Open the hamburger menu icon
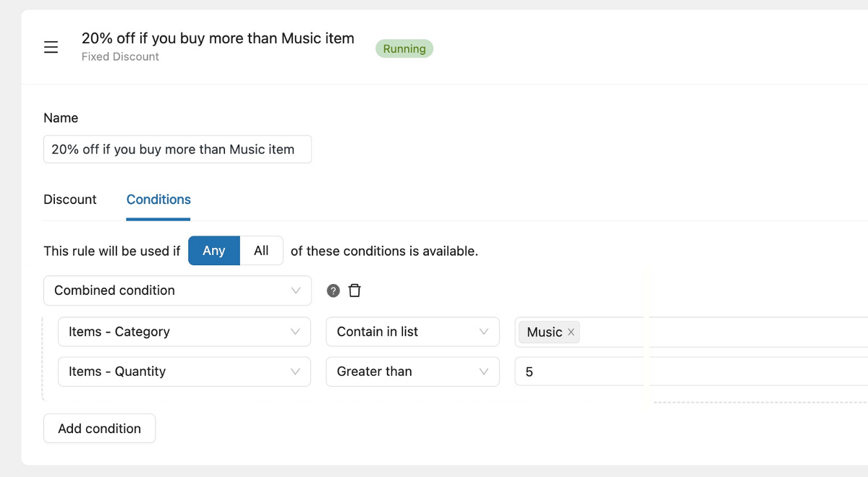The height and width of the screenshot is (477, 868). pos(51,48)
